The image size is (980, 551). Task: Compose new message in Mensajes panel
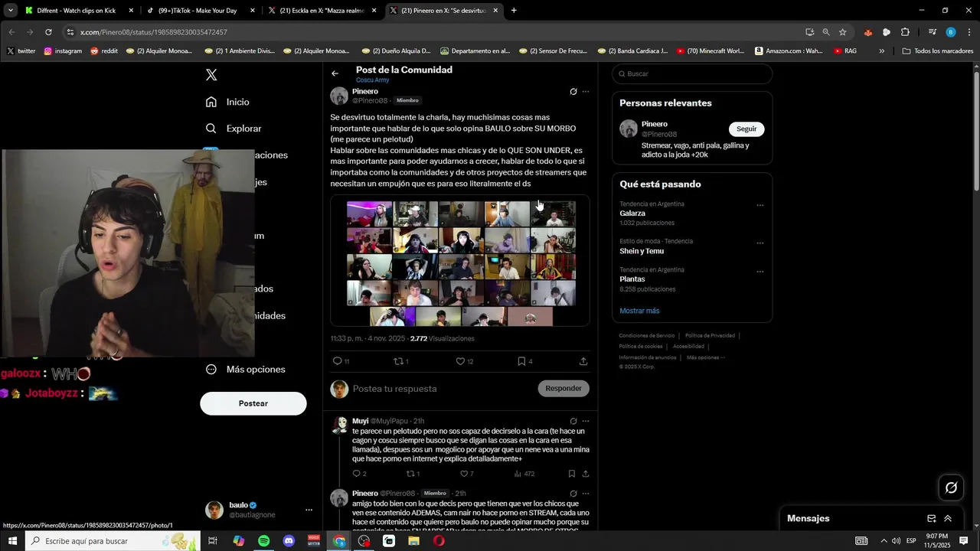(932, 518)
